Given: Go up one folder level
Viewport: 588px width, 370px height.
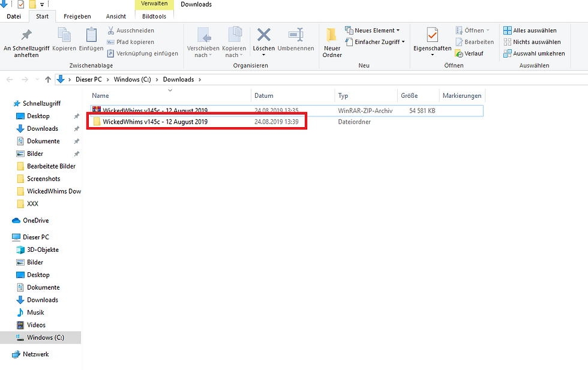Looking at the screenshot, I should click(47, 80).
